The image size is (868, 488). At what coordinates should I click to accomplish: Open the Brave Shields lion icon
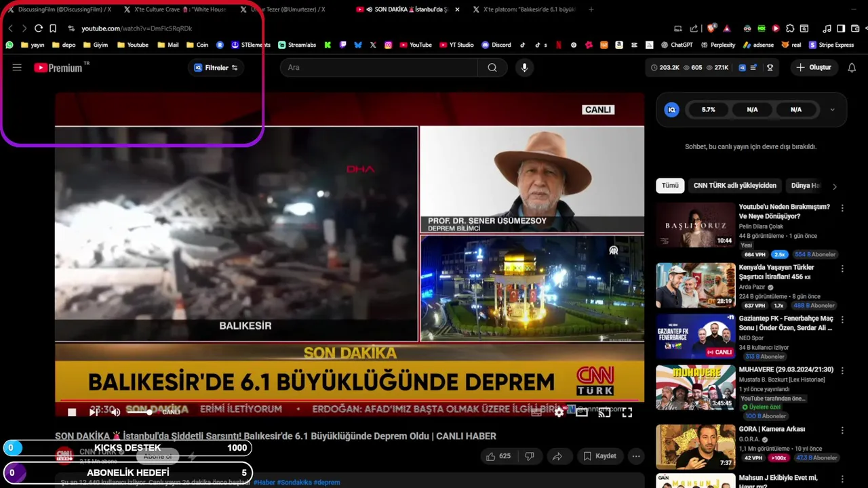711,28
